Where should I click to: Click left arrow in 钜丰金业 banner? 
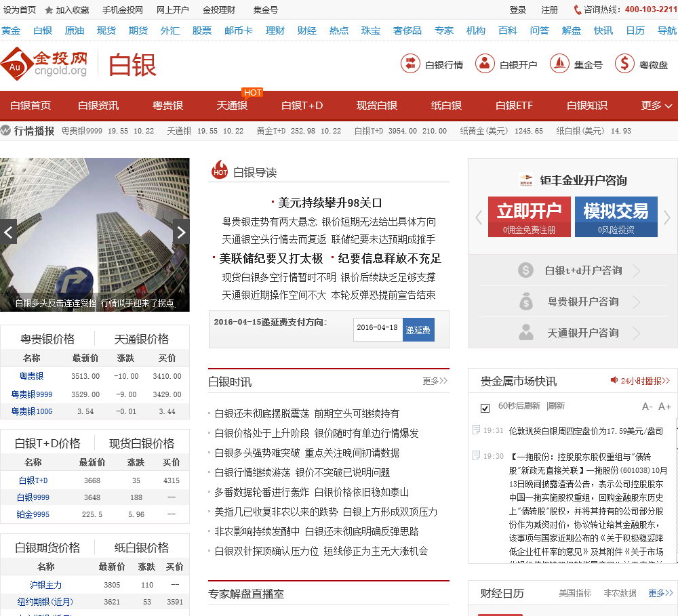point(478,217)
